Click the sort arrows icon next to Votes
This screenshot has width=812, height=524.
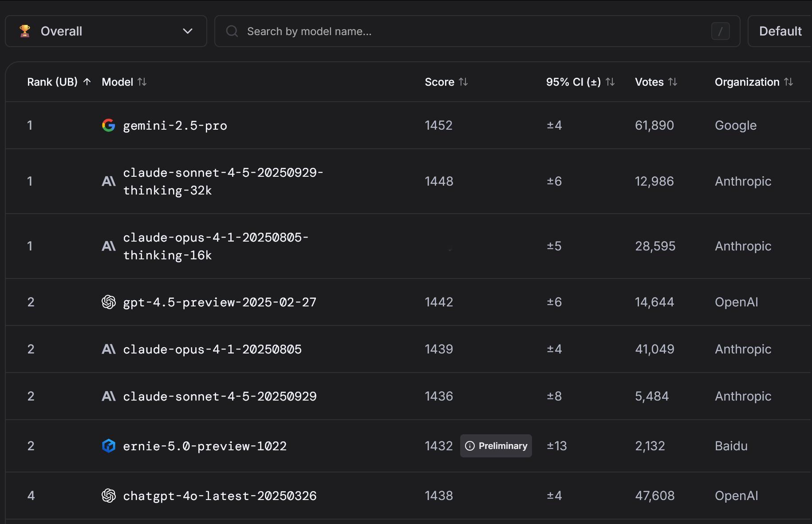pyautogui.click(x=673, y=82)
